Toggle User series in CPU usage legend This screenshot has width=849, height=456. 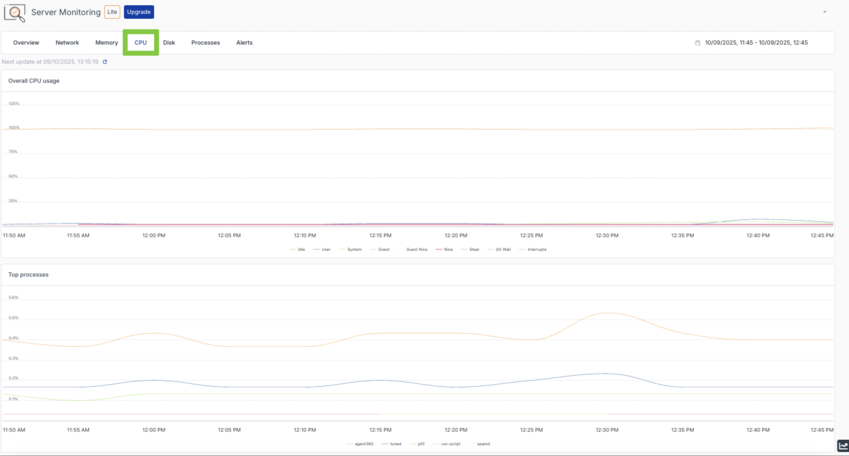323,249
